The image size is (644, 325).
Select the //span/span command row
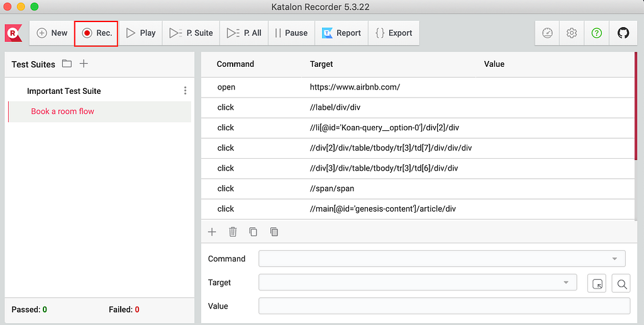coord(418,188)
